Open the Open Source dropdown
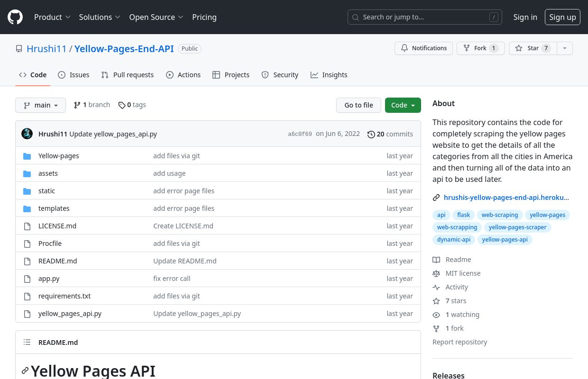 [x=156, y=17]
